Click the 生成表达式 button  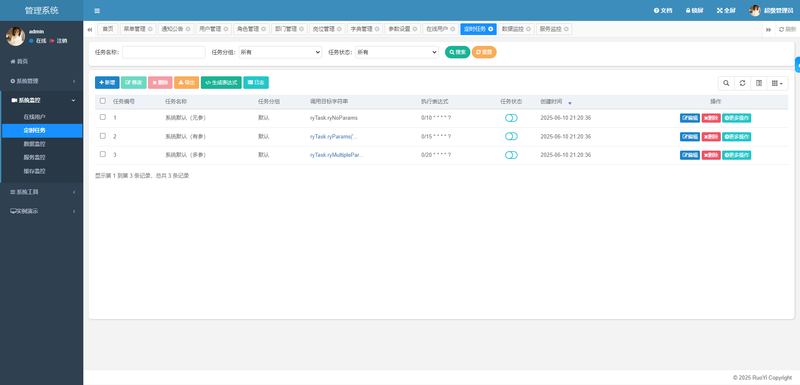tap(221, 83)
